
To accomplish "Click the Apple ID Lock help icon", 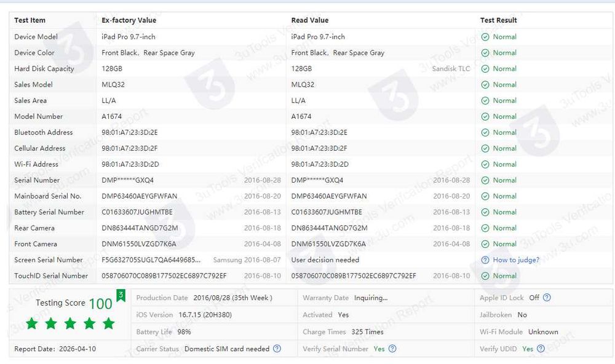I will 547,298.
